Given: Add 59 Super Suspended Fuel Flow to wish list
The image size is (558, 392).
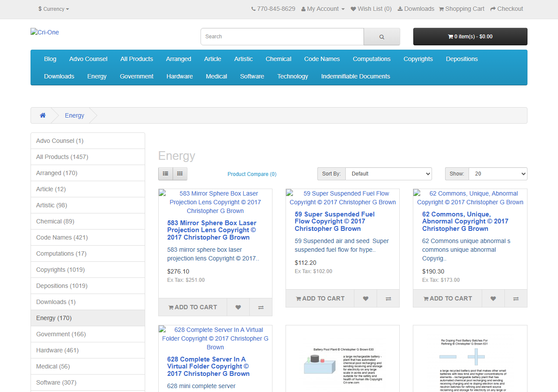Looking at the screenshot, I should 365,298.
